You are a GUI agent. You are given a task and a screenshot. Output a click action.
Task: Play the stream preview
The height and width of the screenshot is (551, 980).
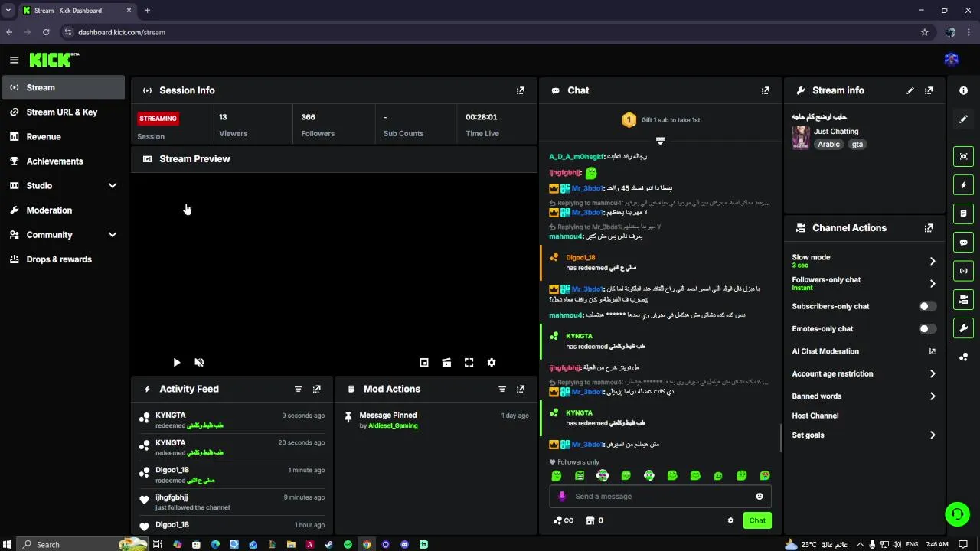pos(177,363)
